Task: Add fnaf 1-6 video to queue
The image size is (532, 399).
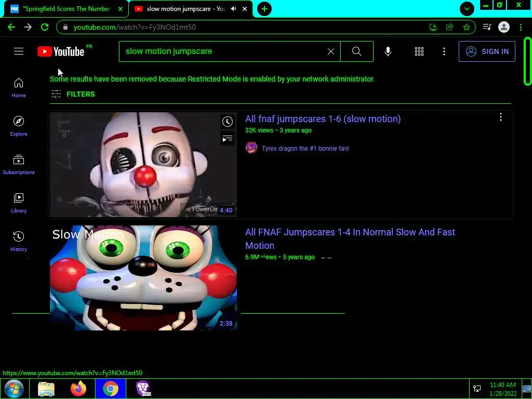Action: 228,139
